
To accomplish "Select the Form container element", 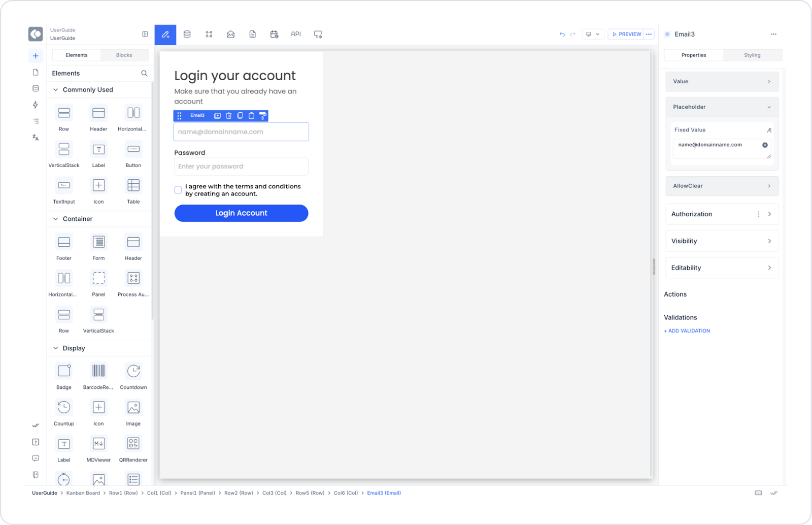I will 99,247.
